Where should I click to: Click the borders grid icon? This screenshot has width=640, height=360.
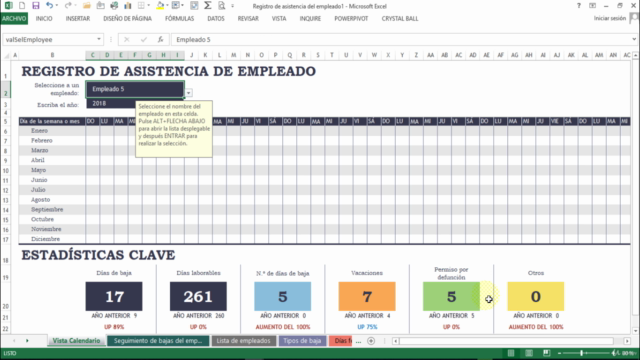141,6
